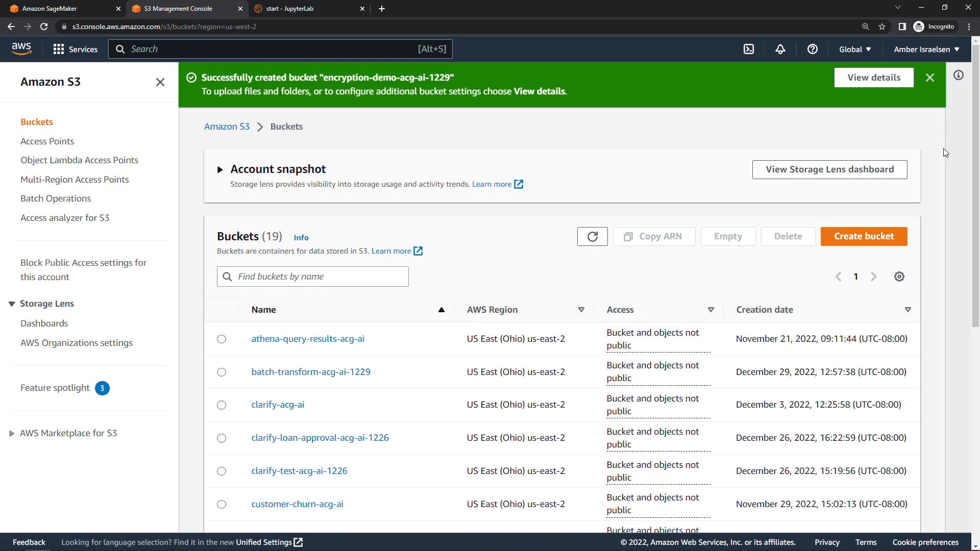Open the info panel icon at right
This screenshot has width=980, height=551.
[x=959, y=76]
